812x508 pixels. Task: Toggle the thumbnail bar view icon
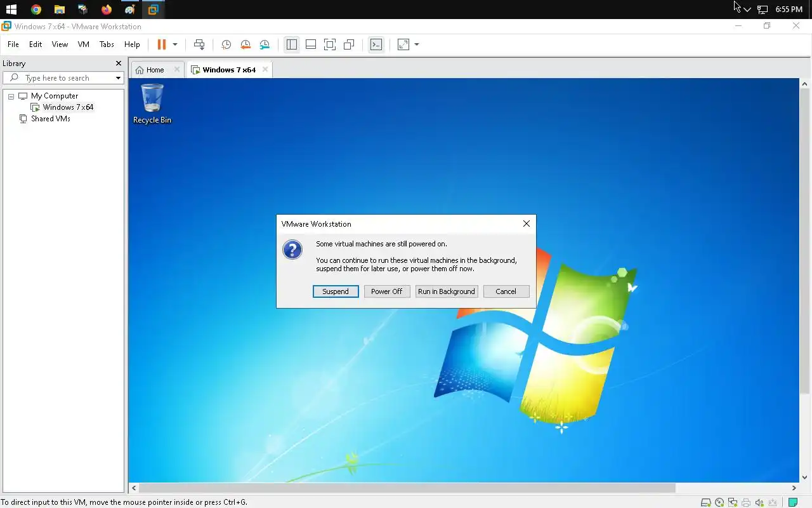tap(311, 44)
